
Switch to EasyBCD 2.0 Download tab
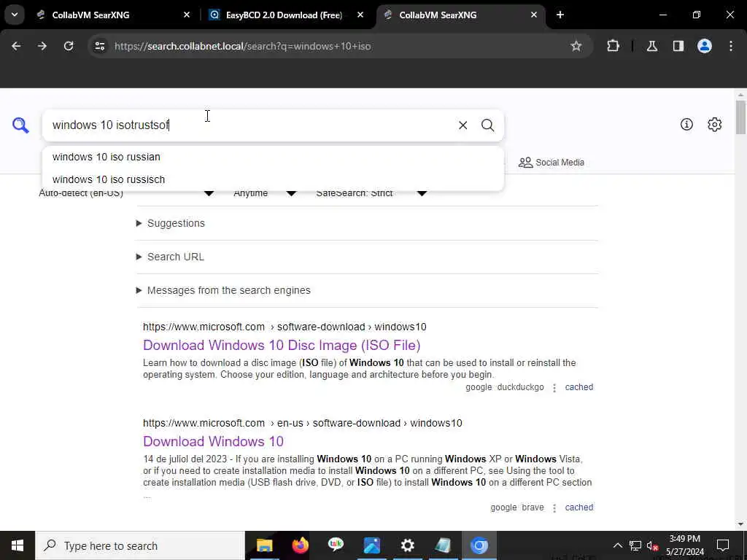284,15
